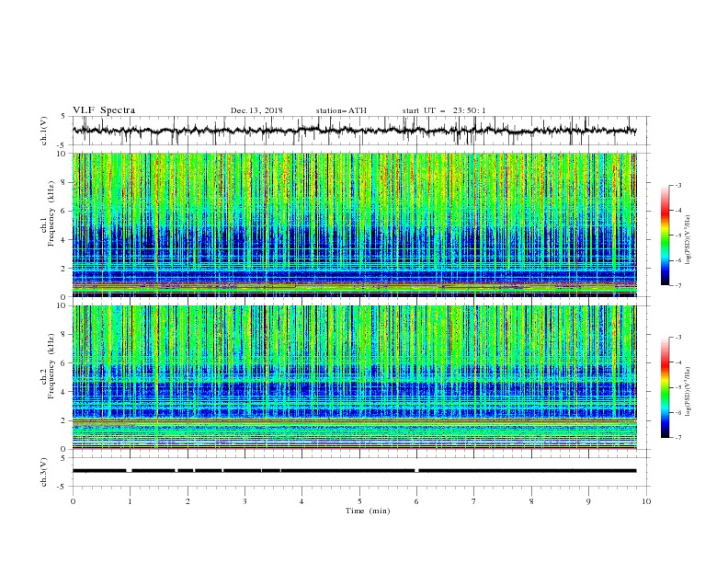Click the ch.1 spectrogram color scale bar

(665, 236)
